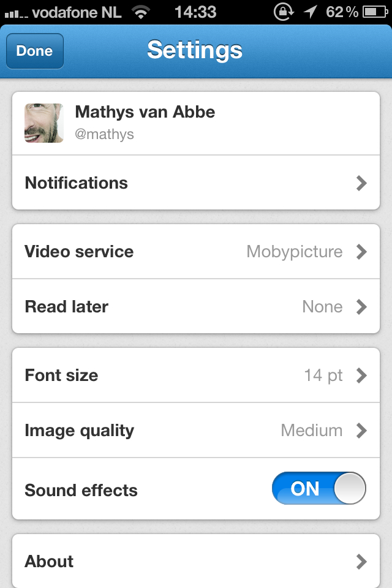Expand the Notifications chevron arrow
This screenshot has height=588, width=392.
361,183
